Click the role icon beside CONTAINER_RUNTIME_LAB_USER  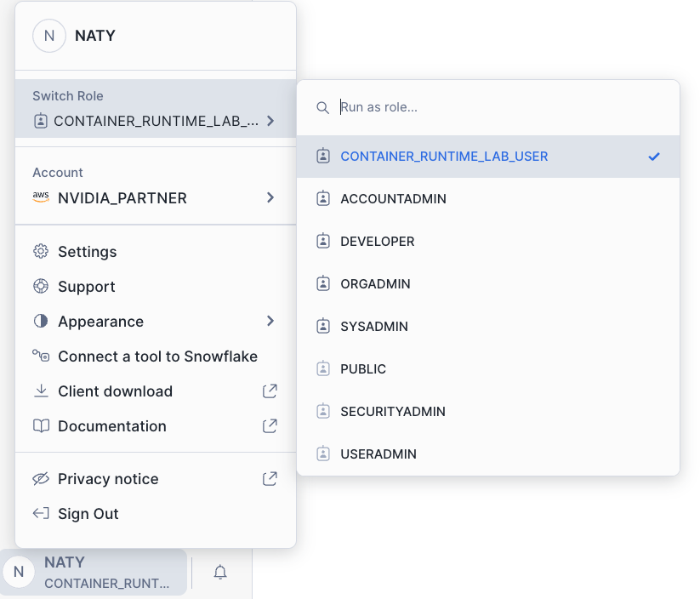point(323,157)
